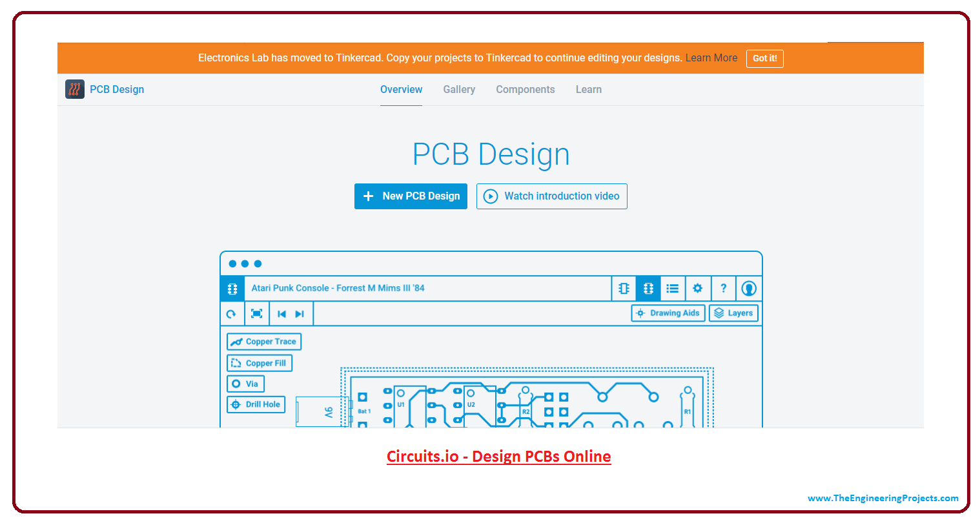Visit www.TheEngineeringProjects.com link

pos(883,498)
